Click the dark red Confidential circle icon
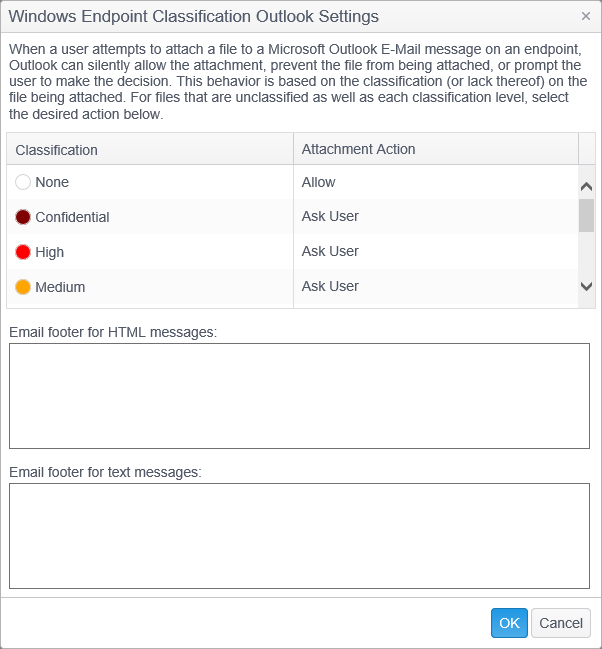 tap(23, 217)
